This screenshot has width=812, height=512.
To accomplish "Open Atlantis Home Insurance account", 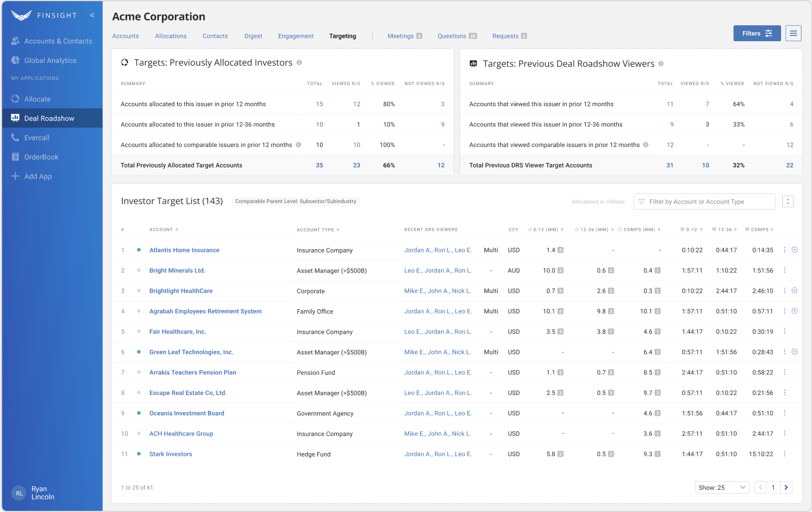I will tap(184, 250).
